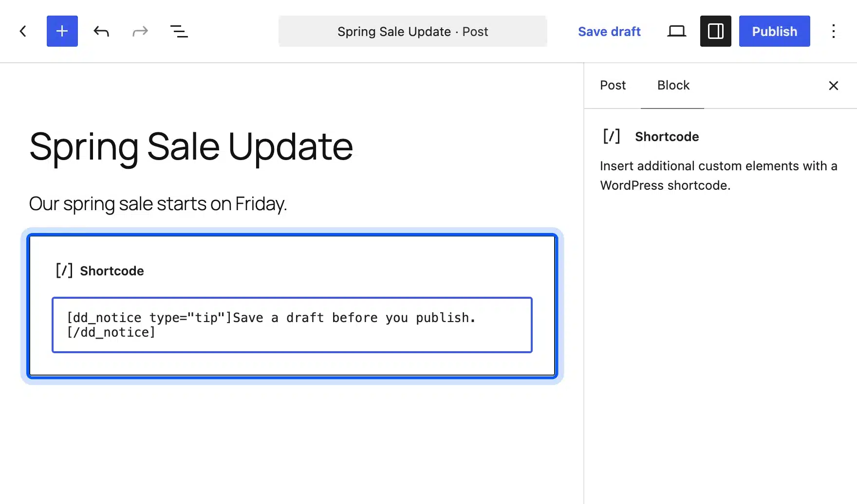Switch to the Post tab
The image size is (857, 504).
pos(613,86)
